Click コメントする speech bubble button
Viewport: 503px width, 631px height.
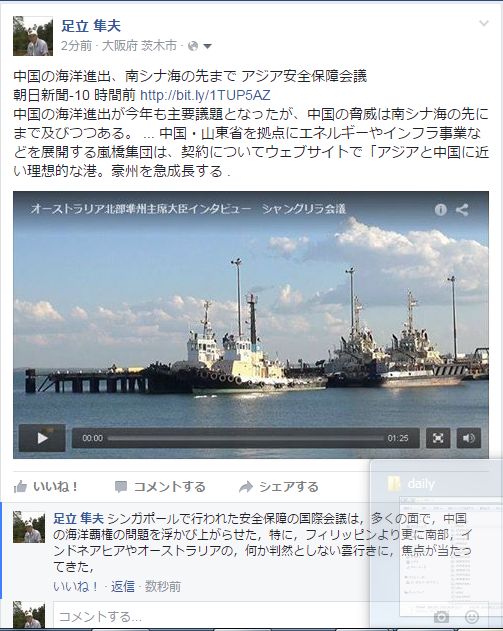[x=160, y=487]
